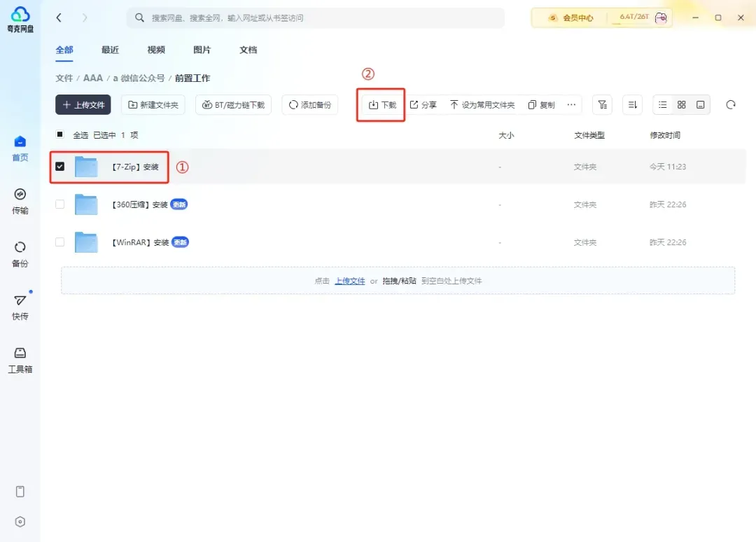Click the filter funnel icon
Viewport: 756px width, 542px height.
602,104
